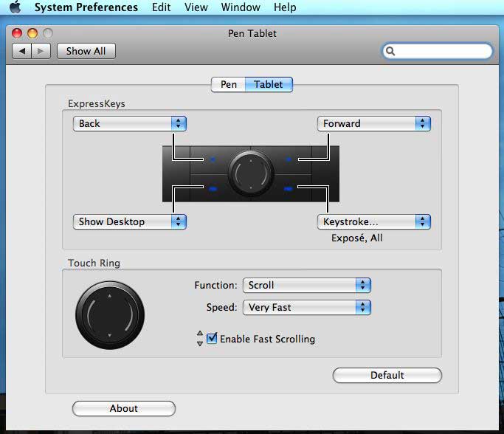Open the Back ExpressKey dropdown
Viewport: 504px width, 434px height.
[x=130, y=124]
